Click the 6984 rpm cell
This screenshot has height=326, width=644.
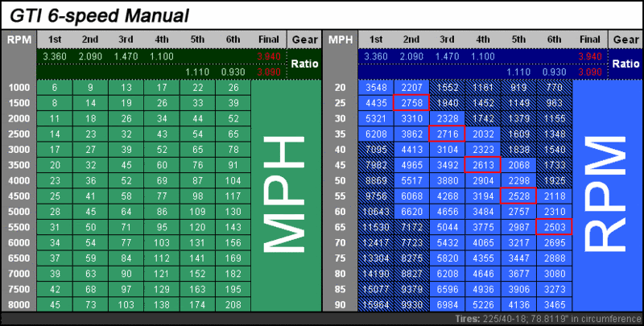point(447,304)
